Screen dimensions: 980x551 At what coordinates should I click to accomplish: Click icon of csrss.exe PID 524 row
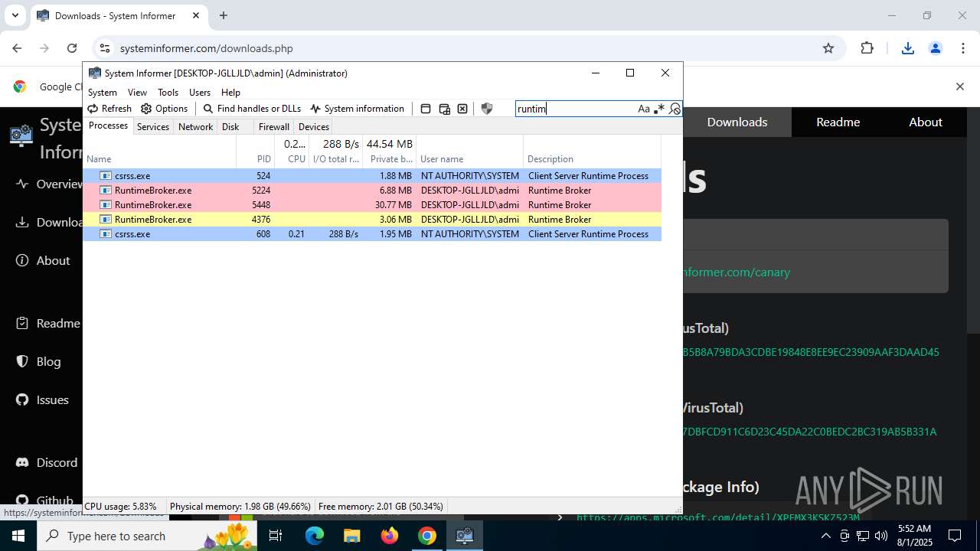pos(106,176)
